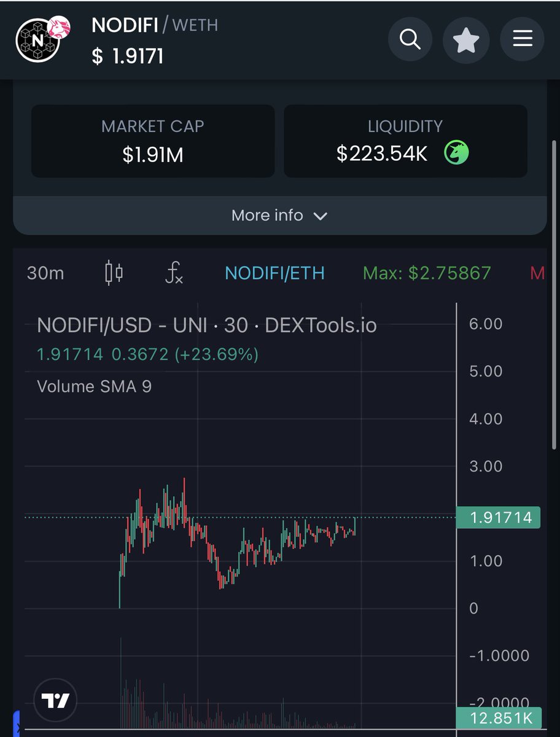Screen dimensions: 560x737
Task: Click the 6.00 price axis label
Action: [x=486, y=324]
